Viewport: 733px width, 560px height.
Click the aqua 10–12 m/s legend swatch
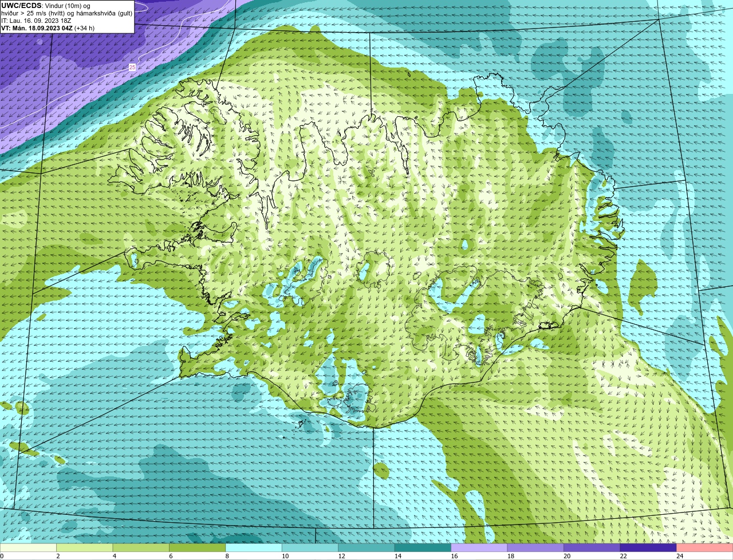click(310, 548)
